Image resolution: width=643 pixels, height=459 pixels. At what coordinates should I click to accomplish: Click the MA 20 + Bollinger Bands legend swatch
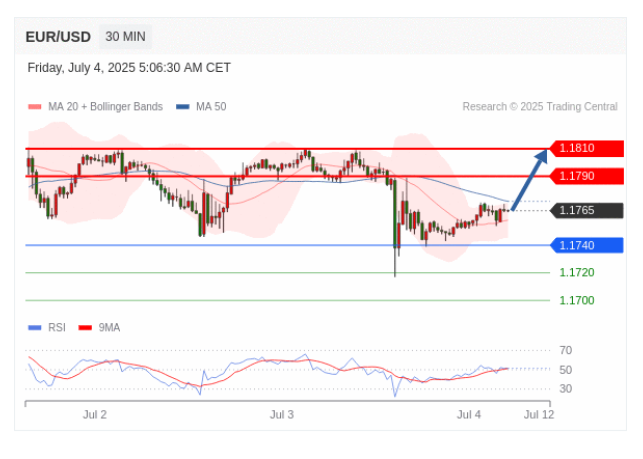tap(35, 106)
